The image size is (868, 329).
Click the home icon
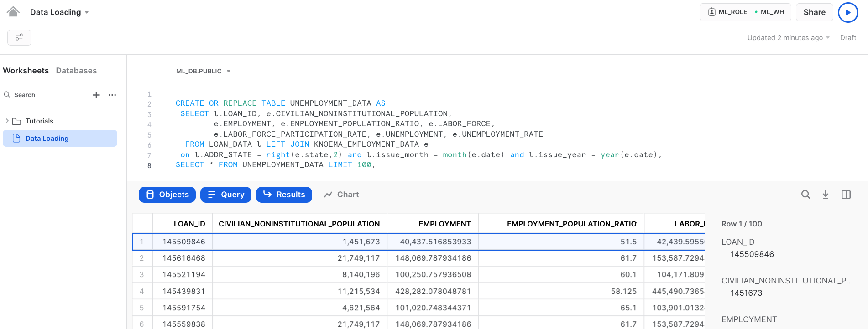click(x=13, y=12)
